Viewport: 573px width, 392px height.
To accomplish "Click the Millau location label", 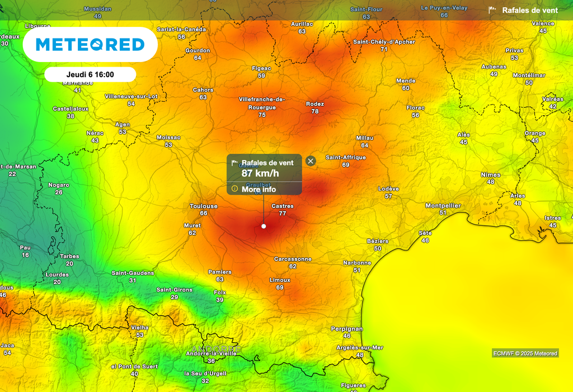I will pyautogui.click(x=365, y=138).
